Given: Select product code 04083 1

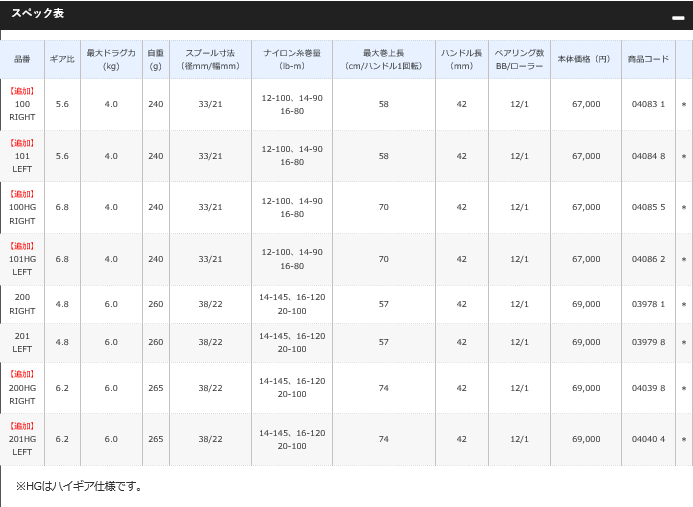Looking at the screenshot, I should point(648,105).
